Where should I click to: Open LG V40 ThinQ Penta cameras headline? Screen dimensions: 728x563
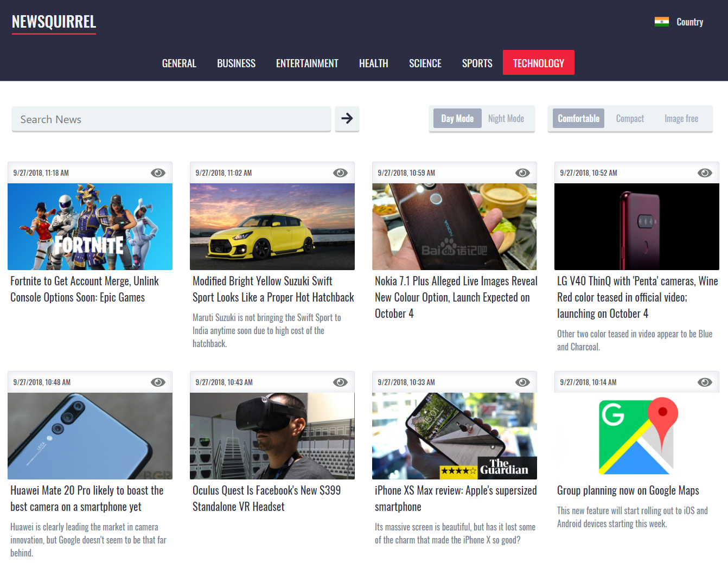pos(637,297)
